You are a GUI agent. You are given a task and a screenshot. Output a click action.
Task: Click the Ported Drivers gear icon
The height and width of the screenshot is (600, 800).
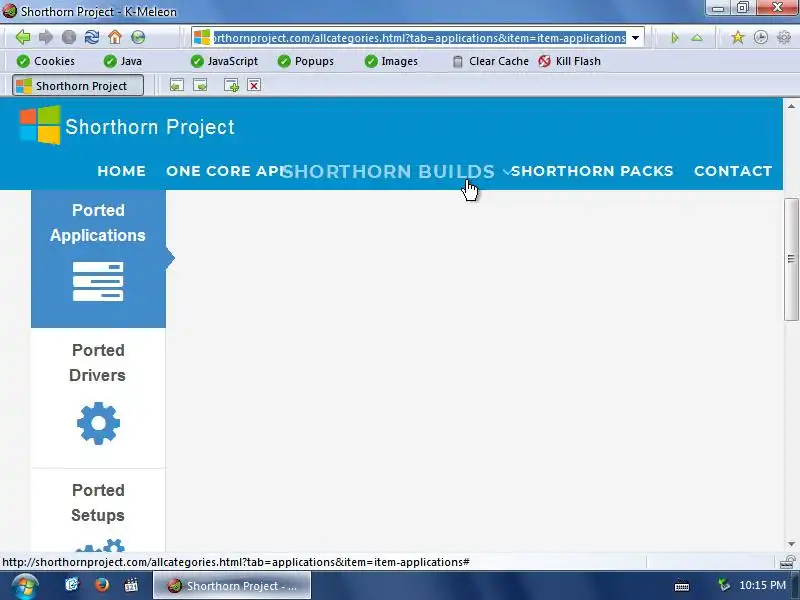[98, 423]
